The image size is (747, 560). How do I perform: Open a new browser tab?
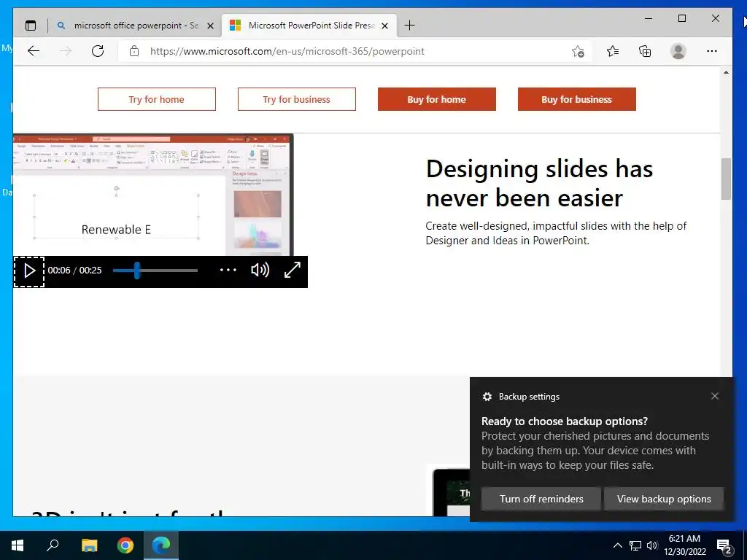tap(409, 26)
